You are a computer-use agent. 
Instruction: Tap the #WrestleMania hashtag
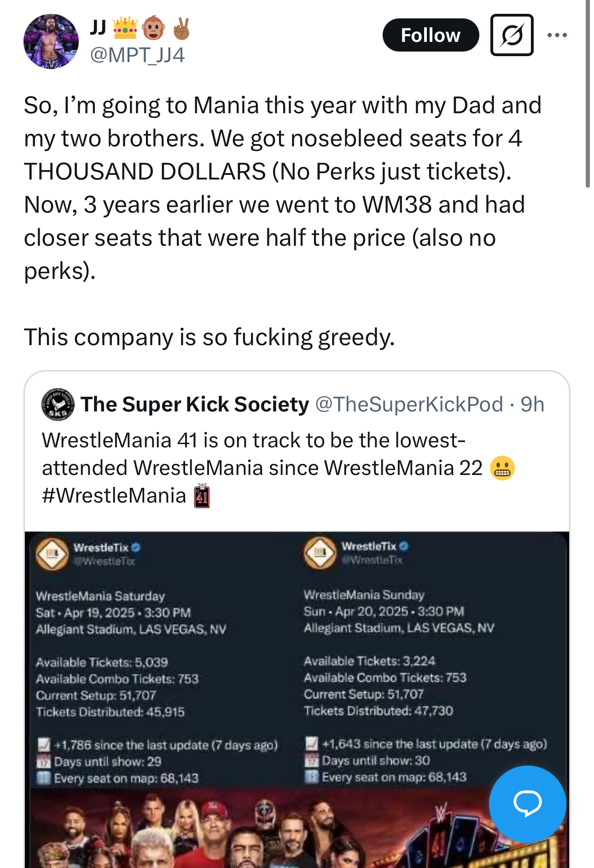click(x=114, y=496)
